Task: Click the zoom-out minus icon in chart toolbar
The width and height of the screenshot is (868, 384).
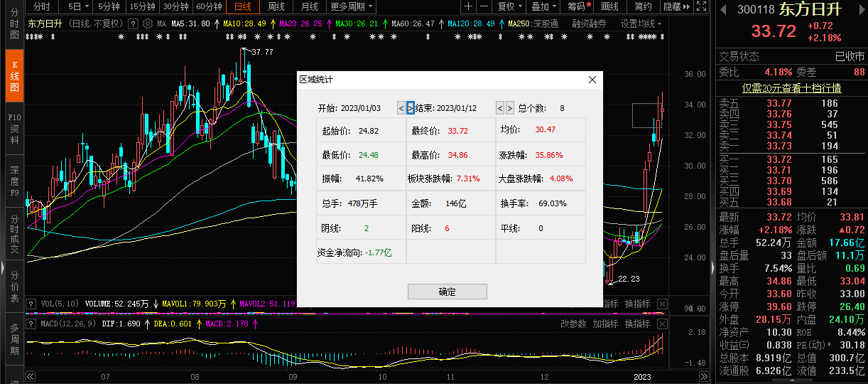Action: click(484, 6)
